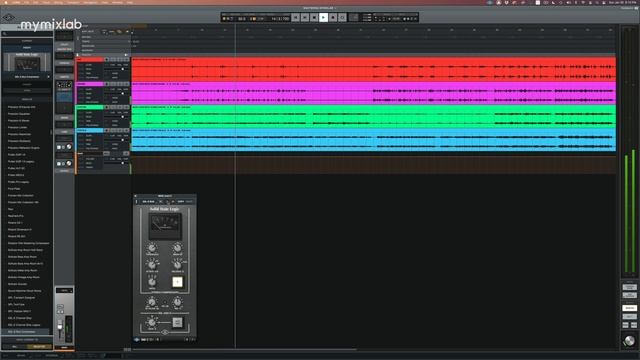640x360 pixels.
Task: Select the green track header name
Action: (x=89, y=107)
